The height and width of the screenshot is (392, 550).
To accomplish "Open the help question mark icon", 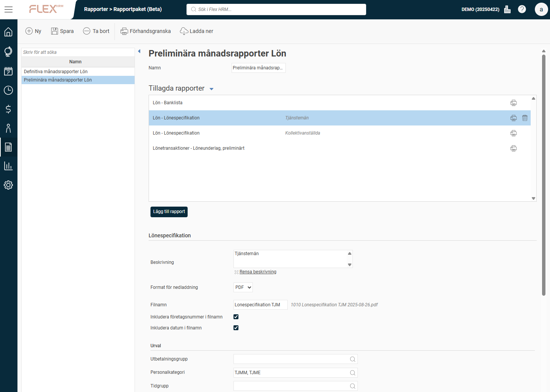I will [522, 9].
